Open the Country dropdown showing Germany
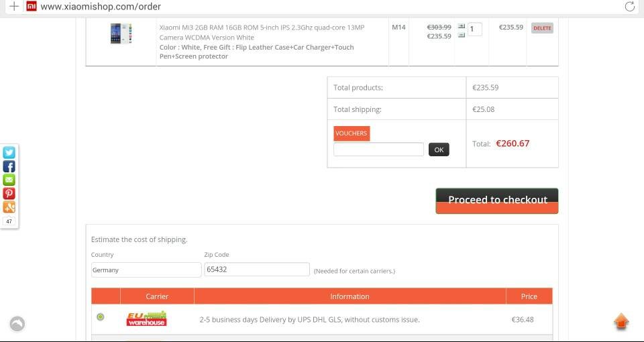 point(146,270)
